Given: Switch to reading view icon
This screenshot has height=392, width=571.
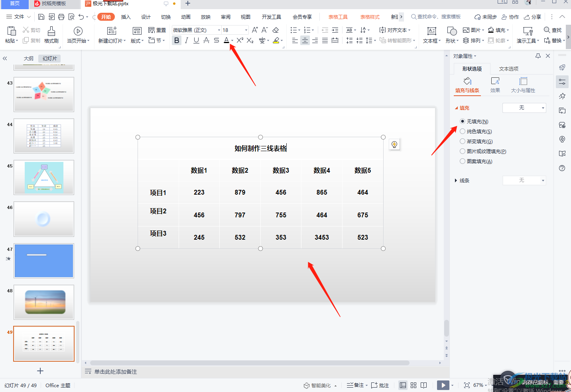Looking at the screenshot, I should [x=424, y=385].
